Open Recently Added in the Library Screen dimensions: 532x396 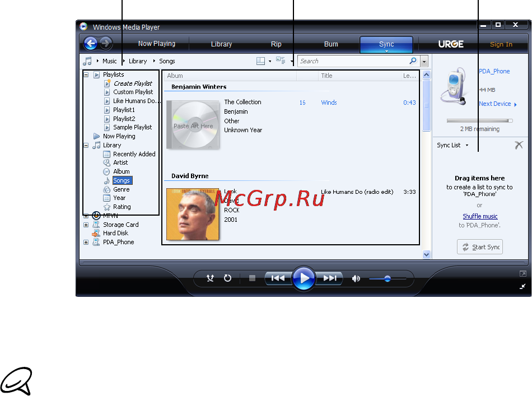[134, 154]
